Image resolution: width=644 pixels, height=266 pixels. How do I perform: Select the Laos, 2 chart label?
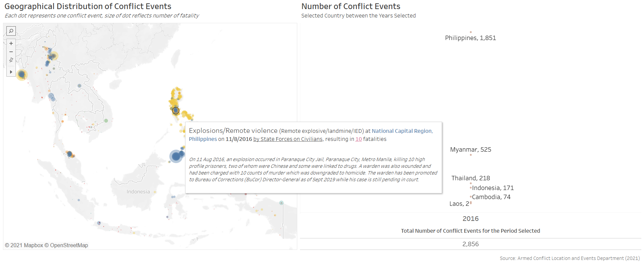point(459,204)
